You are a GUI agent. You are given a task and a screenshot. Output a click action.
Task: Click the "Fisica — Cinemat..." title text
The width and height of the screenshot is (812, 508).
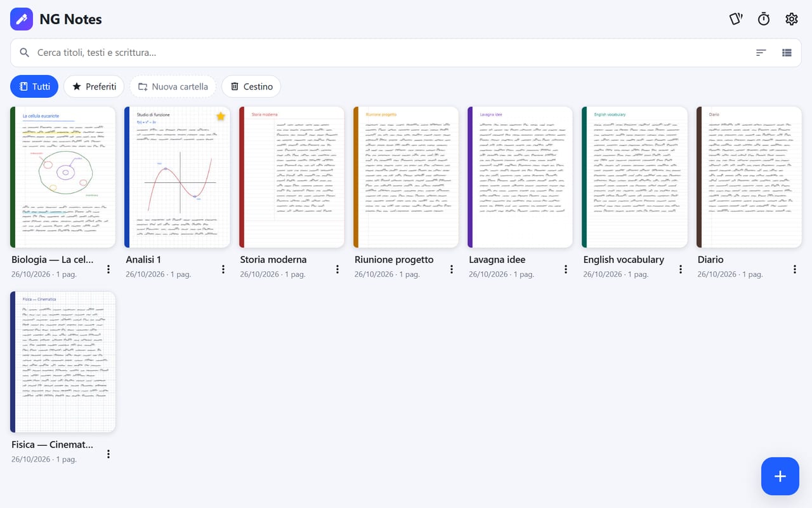[53, 444]
